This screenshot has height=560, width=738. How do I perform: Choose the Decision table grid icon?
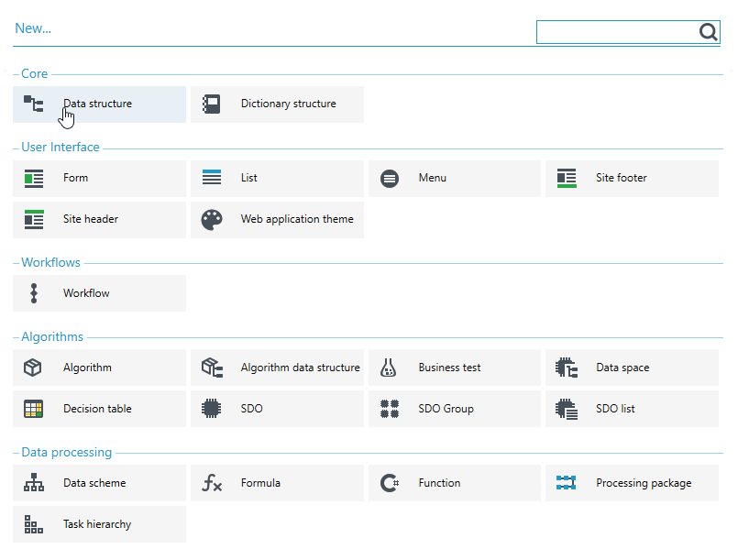33,409
